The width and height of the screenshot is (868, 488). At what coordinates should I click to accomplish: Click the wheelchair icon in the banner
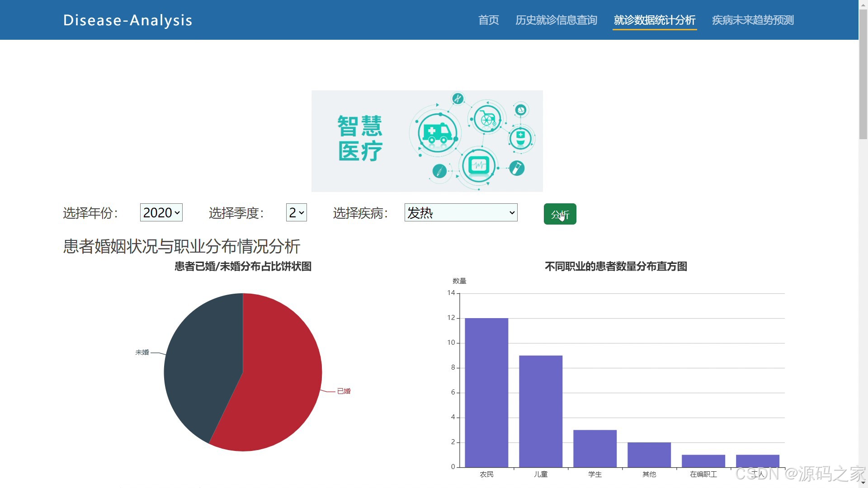487,119
